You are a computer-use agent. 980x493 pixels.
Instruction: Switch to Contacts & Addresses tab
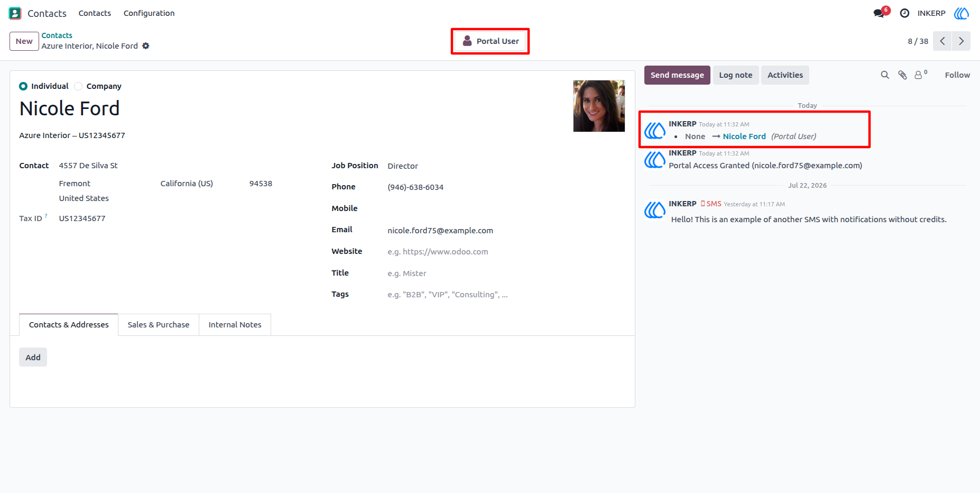(69, 325)
